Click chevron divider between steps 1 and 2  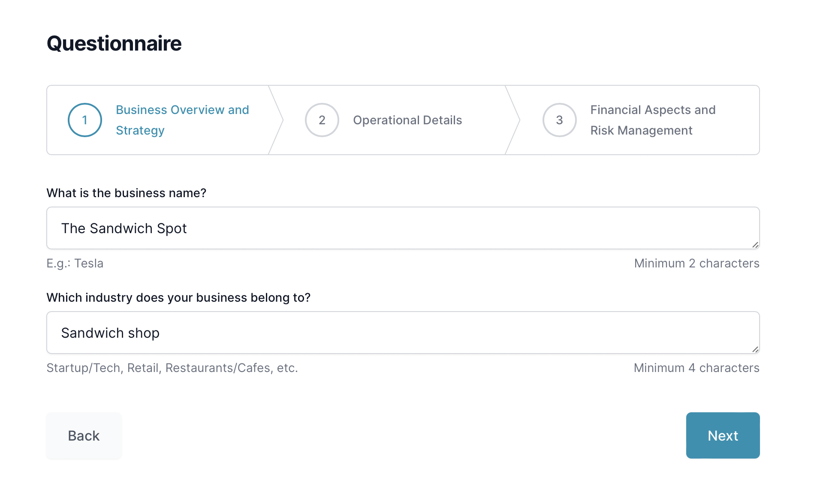(x=277, y=120)
